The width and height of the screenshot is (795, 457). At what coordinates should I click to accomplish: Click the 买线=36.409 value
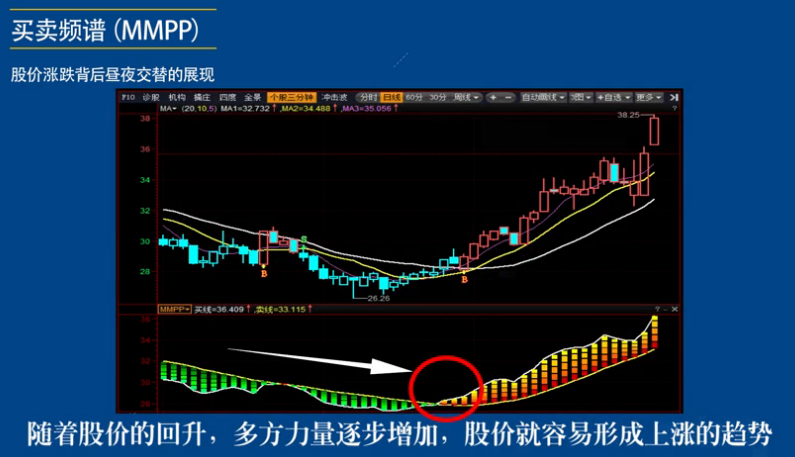tap(220, 309)
